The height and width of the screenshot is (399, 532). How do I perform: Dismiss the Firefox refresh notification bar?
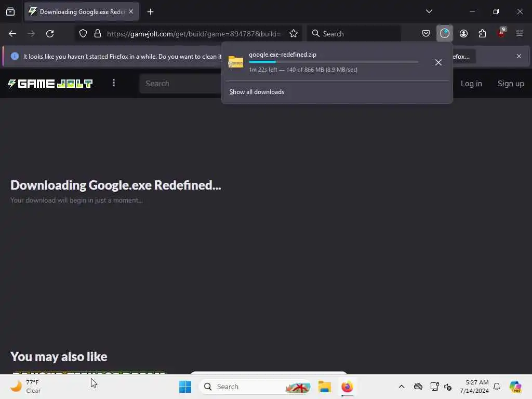(x=519, y=56)
